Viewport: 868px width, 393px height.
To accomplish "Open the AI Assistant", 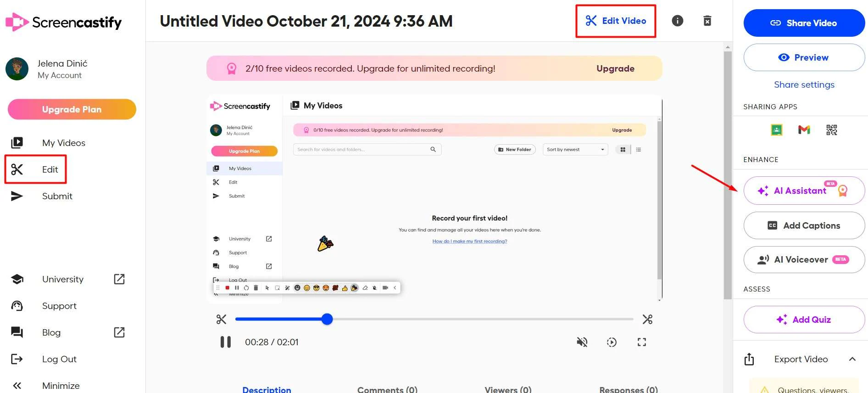I will tap(804, 191).
